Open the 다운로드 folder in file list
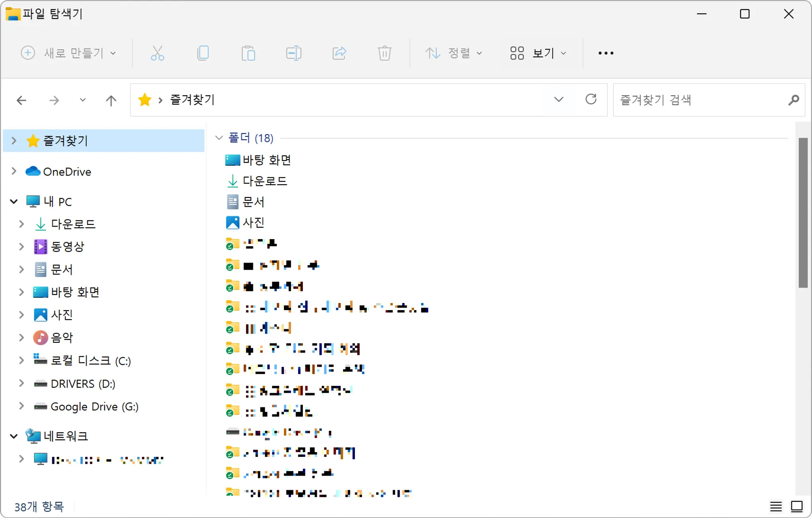This screenshot has width=812, height=518. click(x=264, y=181)
